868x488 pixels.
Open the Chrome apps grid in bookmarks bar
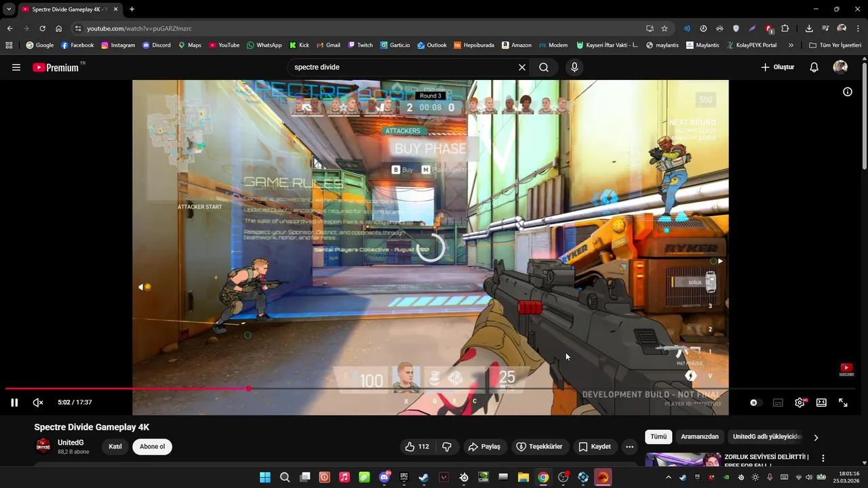point(9,45)
